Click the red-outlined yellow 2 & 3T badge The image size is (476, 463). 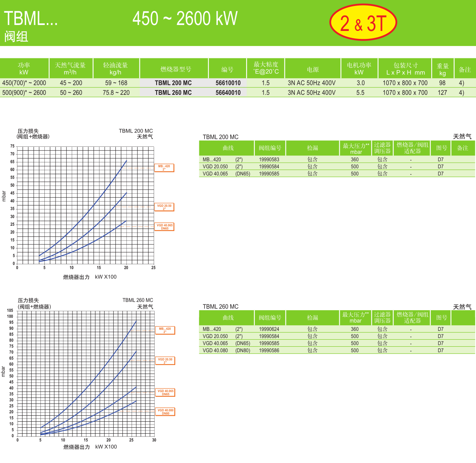[x=363, y=23]
